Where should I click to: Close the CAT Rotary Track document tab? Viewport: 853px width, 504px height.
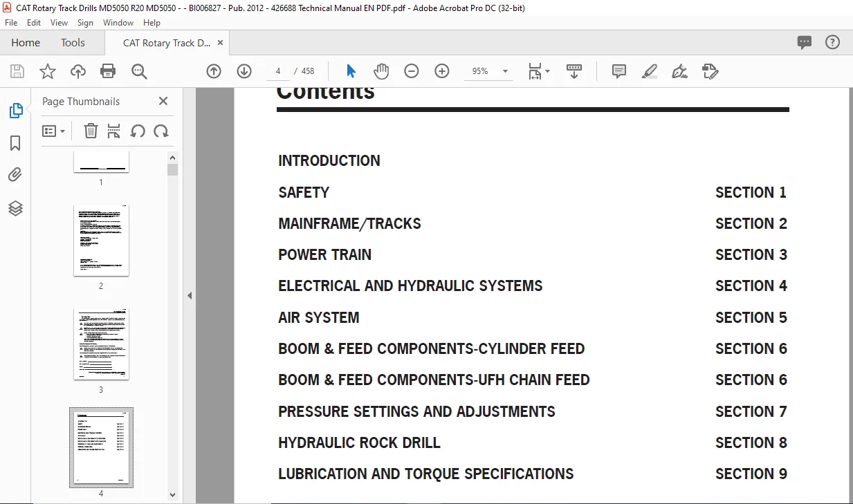click(220, 43)
